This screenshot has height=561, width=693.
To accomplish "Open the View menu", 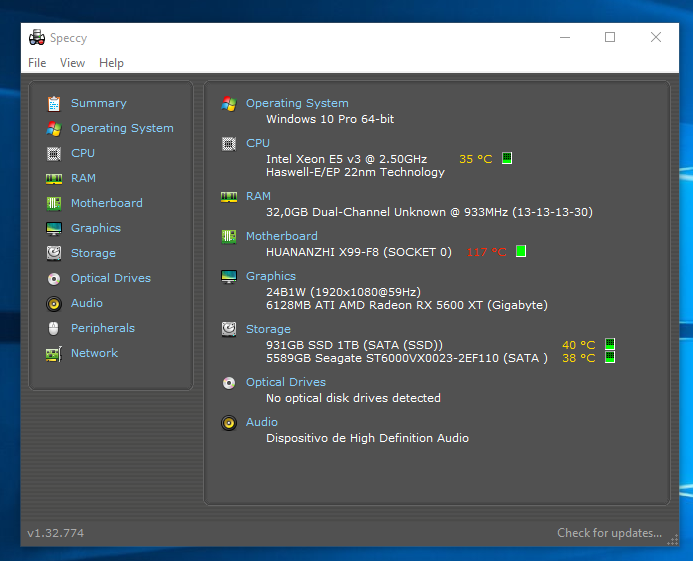I will [72, 63].
